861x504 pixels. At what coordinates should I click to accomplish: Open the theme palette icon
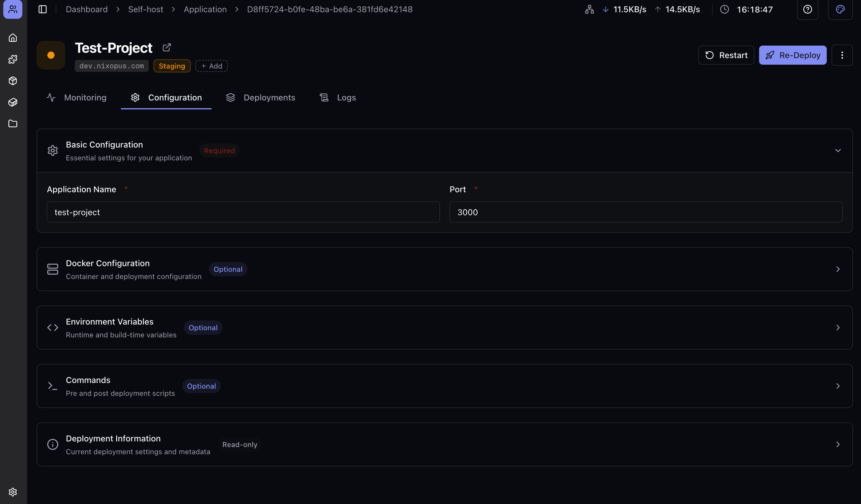[840, 9]
